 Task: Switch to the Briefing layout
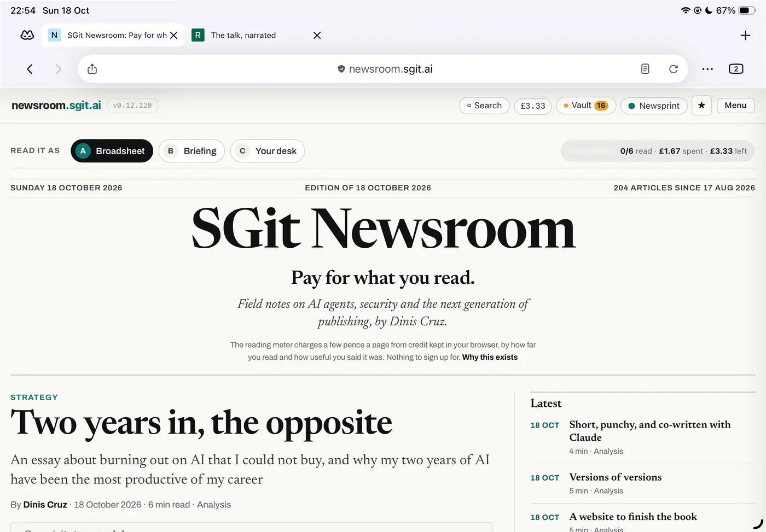192,151
